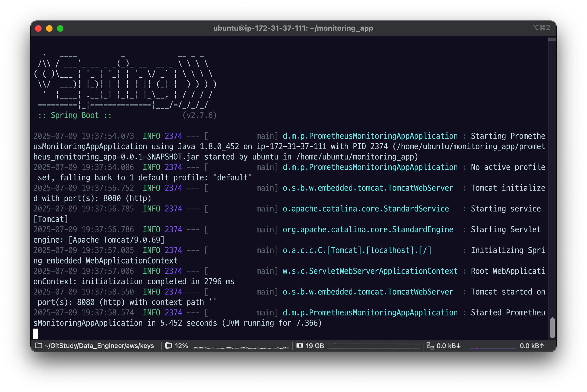Click the terminal cursor block at prompt

[x=36, y=334]
